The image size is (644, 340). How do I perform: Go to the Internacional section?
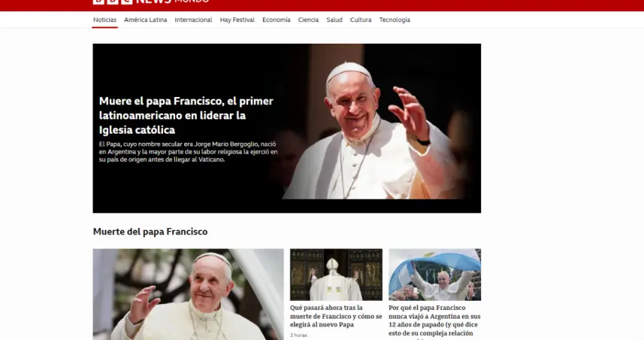point(193,20)
